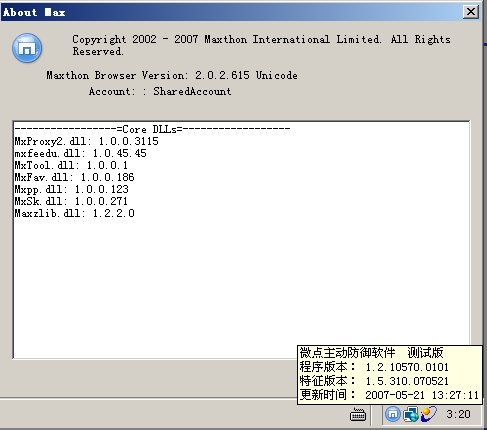Select the MxFav.dll version entry
This screenshot has height=430, width=487.
74,177
